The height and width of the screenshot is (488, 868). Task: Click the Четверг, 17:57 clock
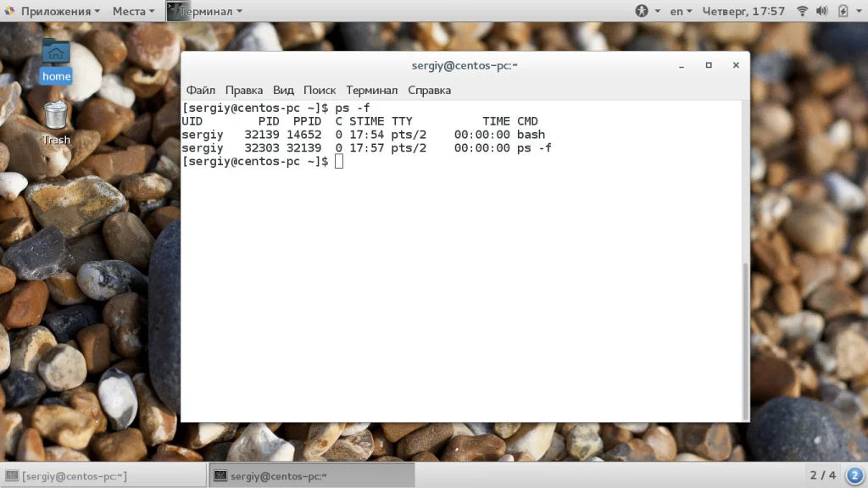click(743, 11)
